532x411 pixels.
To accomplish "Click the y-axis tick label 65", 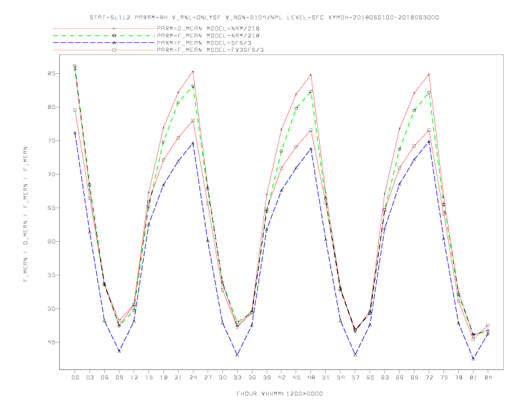I will point(52,208).
